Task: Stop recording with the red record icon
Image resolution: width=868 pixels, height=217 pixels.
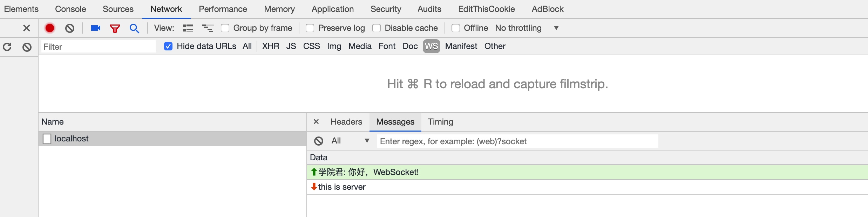Action: (50, 28)
